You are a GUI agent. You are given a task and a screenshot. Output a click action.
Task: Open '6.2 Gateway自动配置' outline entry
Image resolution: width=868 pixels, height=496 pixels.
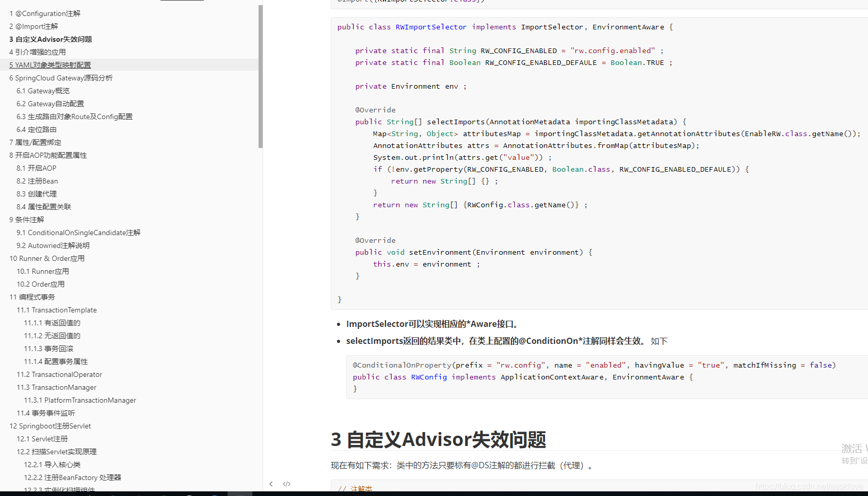tap(50, 104)
